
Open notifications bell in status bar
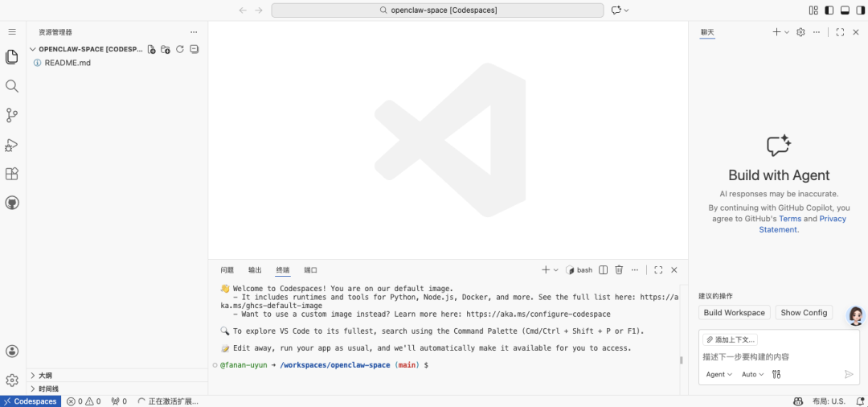click(860, 401)
